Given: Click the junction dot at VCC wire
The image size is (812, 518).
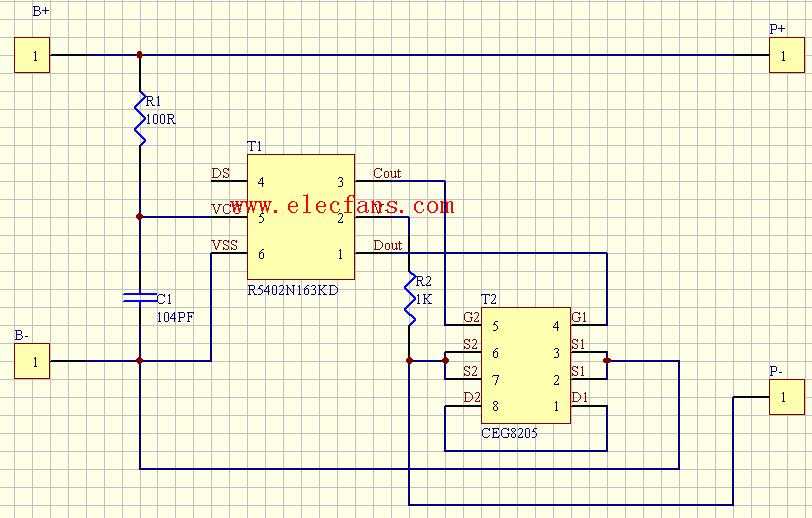Looking at the screenshot, I should tap(139, 217).
